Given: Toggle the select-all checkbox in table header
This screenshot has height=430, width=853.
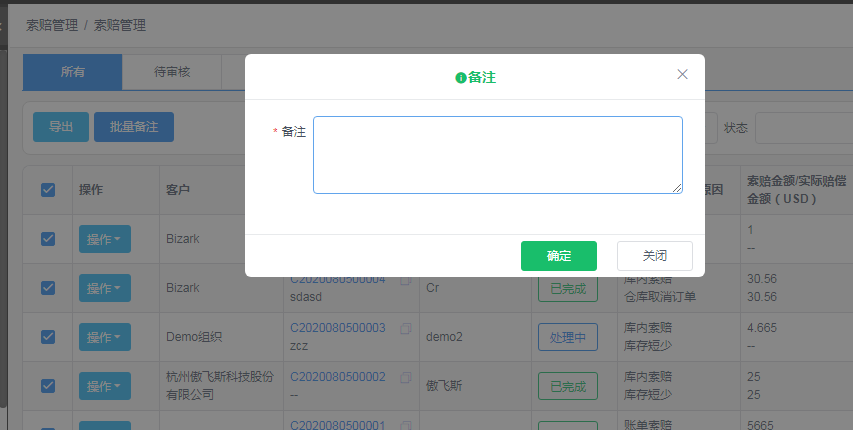Looking at the screenshot, I should tap(48, 189).
